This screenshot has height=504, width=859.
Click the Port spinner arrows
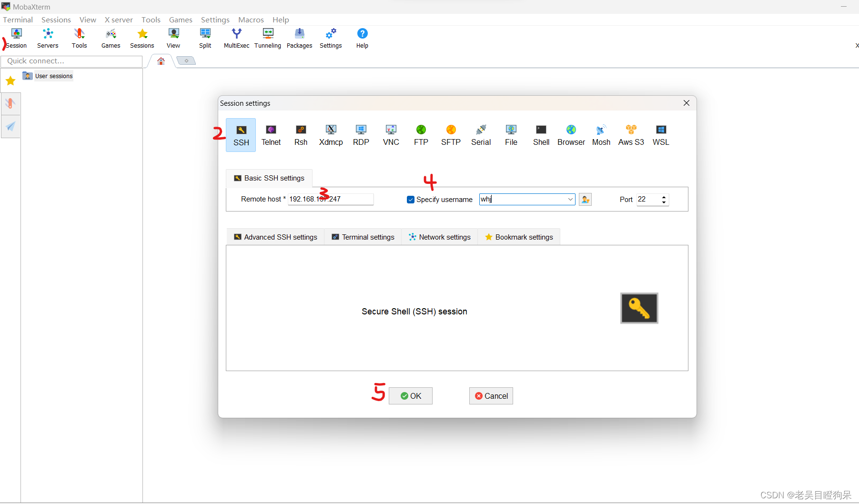[664, 200]
